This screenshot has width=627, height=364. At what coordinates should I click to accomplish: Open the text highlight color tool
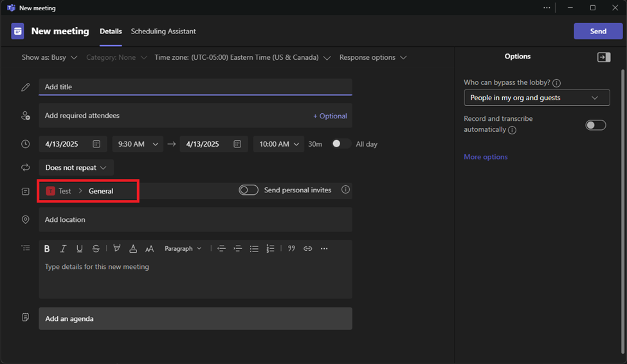pyautogui.click(x=117, y=248)
